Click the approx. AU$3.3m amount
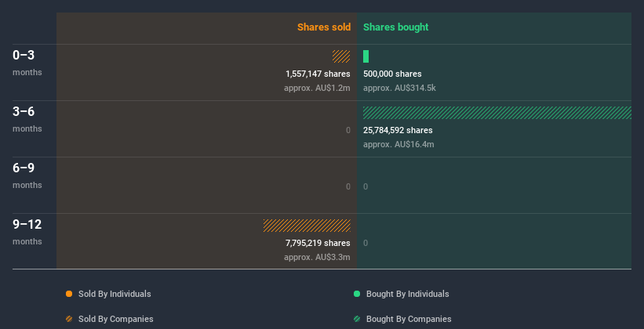644x329 pixels. click(317, 257)
